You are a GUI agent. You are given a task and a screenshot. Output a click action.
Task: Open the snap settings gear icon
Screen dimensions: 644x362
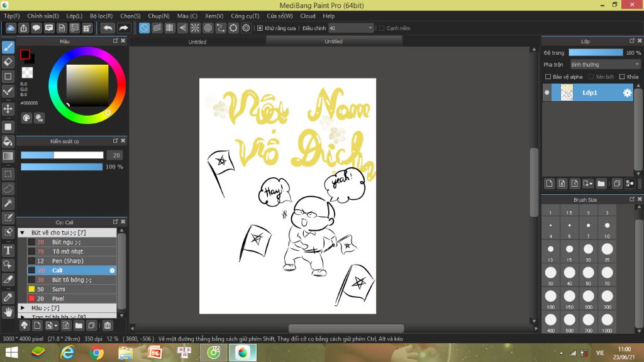point(246,28)
